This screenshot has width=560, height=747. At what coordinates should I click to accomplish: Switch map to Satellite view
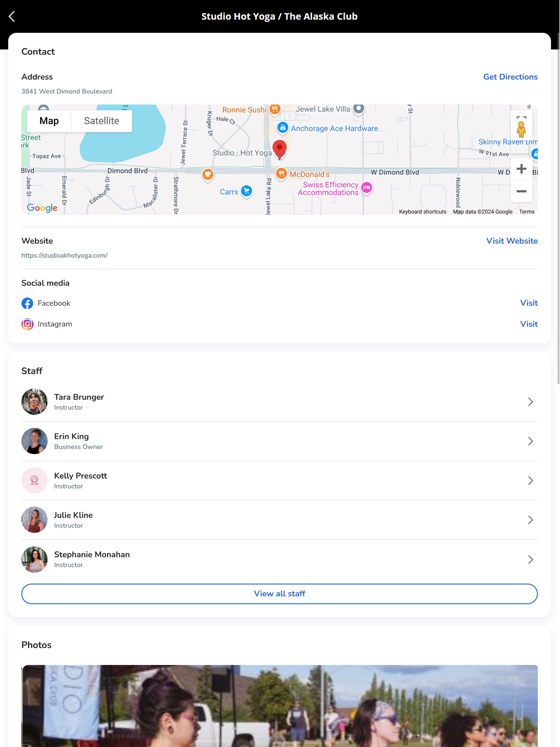click(101, 121)
